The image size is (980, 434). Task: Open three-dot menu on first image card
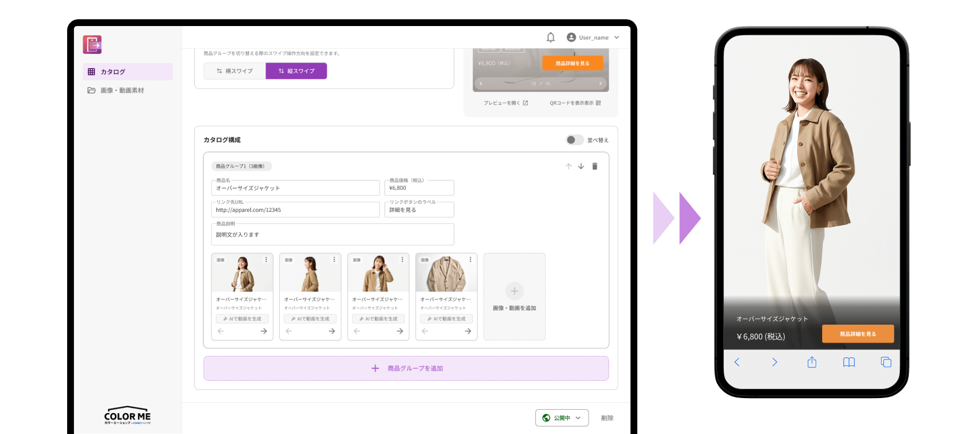[x=266, y=260]
